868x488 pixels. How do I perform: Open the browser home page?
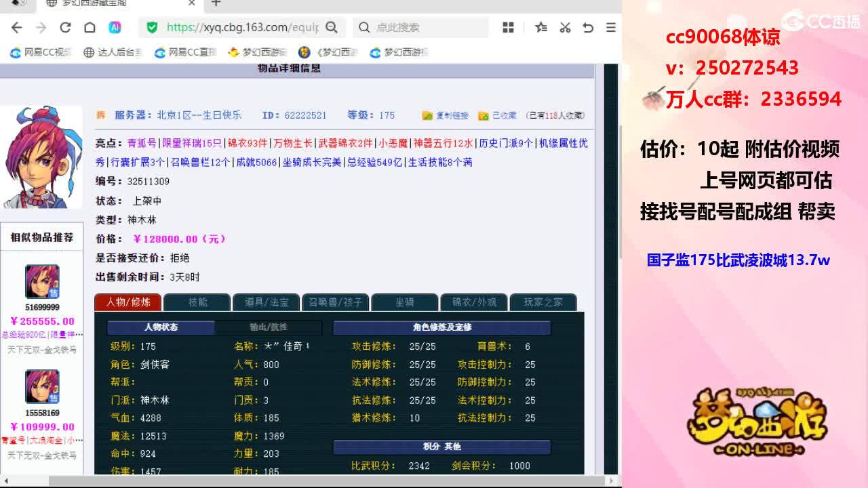[x=90, y=27]
